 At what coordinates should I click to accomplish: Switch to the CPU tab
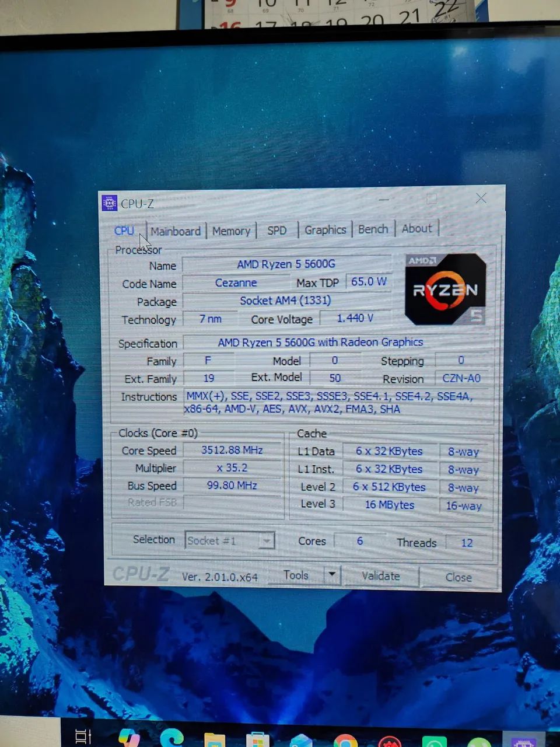pos(124,231)
